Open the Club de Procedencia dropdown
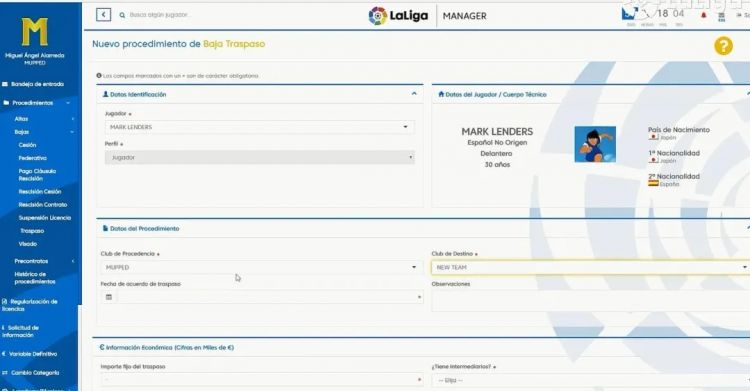This screenshot has width=750, height=391. tap(262, 267)
